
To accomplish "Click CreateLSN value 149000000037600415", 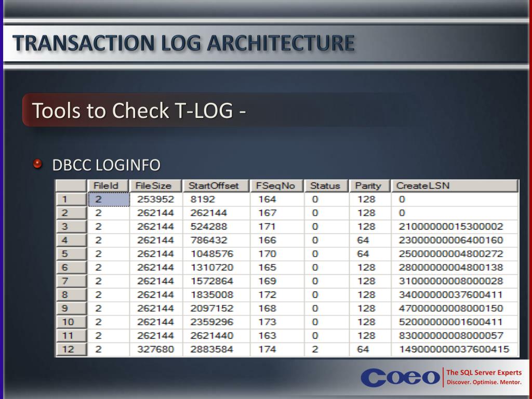I will pos(454,349).
